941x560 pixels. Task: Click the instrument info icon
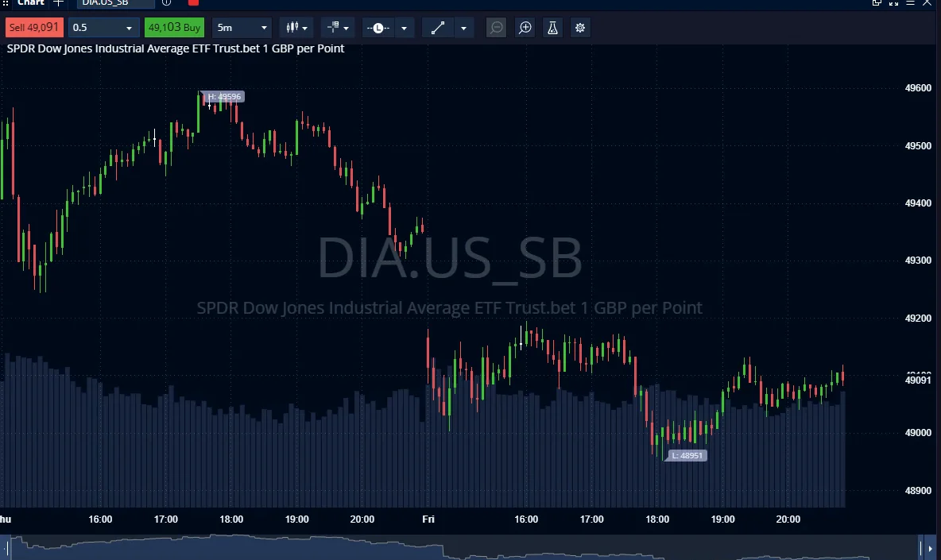tap(166, 3)
